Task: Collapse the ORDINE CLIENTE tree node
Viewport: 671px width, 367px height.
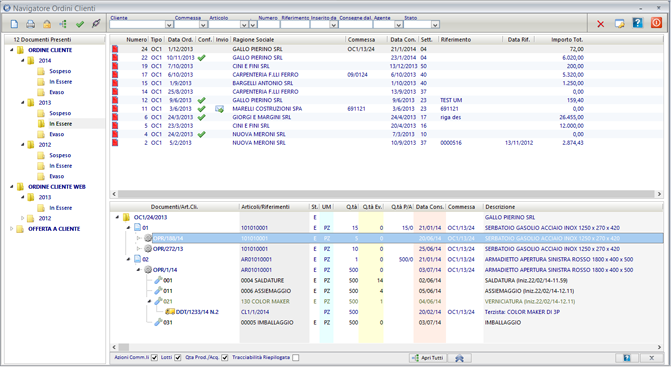Action: [x=12, y=50]
